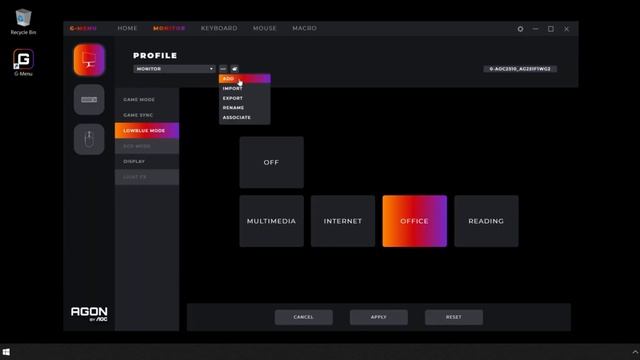Click the profile options ellipsis icon

(x=223, y=69)
